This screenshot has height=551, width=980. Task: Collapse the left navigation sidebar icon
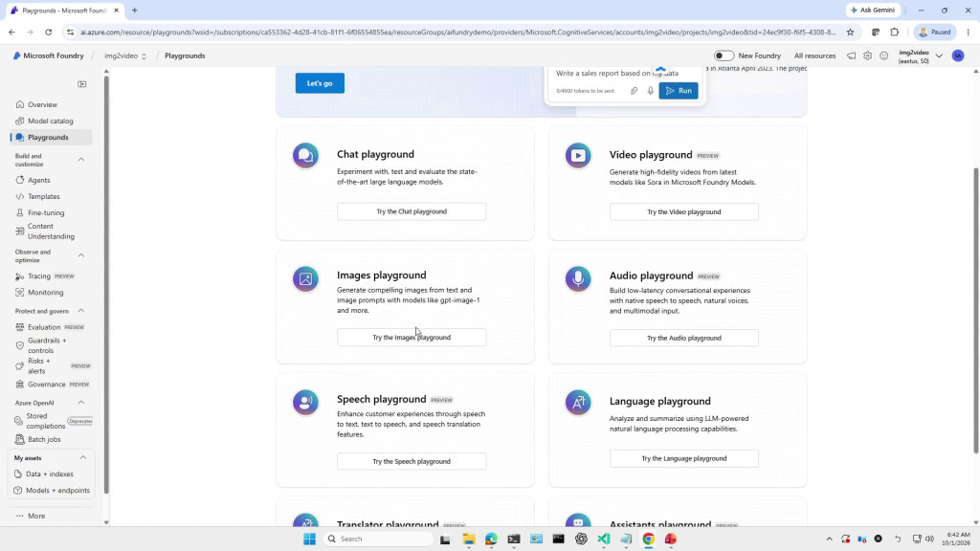pyautogui.click(x=82, y=84)
